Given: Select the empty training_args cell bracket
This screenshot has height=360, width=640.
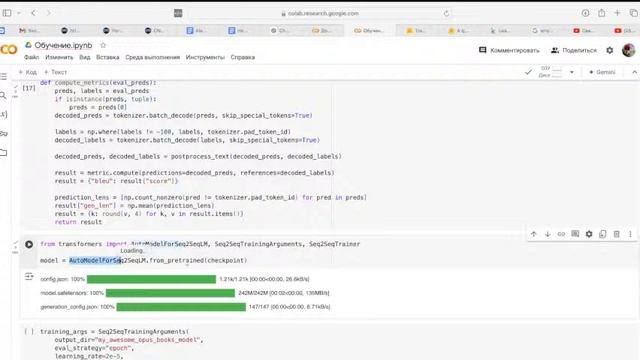Looking at the screenshot, I should click(x=29, y=331).
